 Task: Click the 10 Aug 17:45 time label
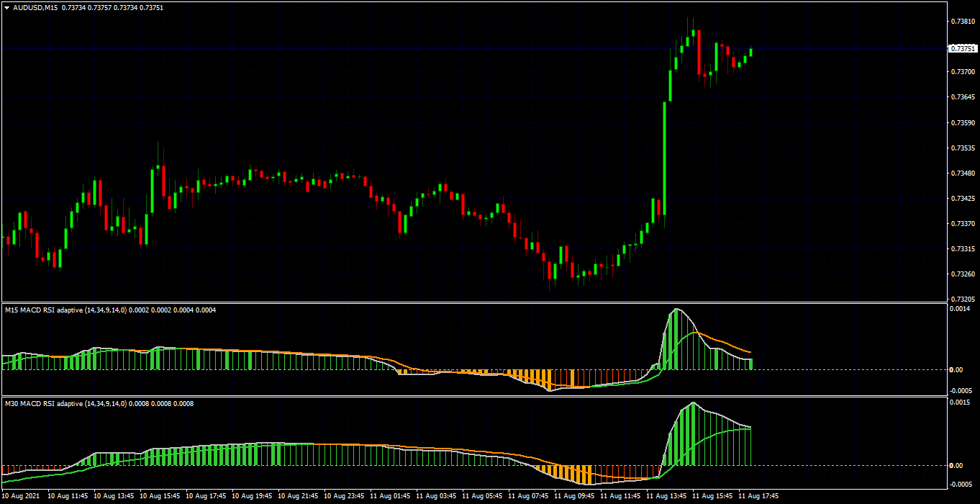pos(205,496)
